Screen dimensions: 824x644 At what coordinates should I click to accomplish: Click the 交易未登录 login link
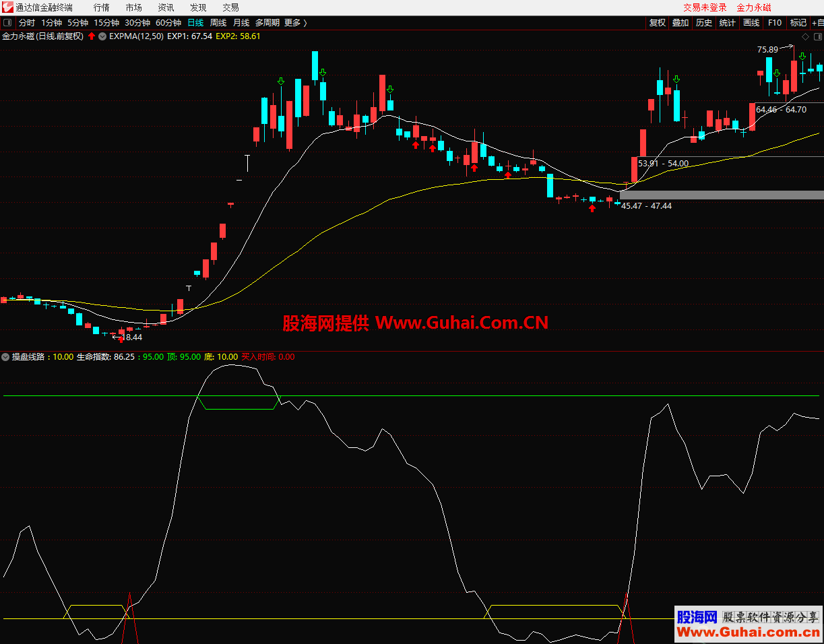tap(705, 7)
